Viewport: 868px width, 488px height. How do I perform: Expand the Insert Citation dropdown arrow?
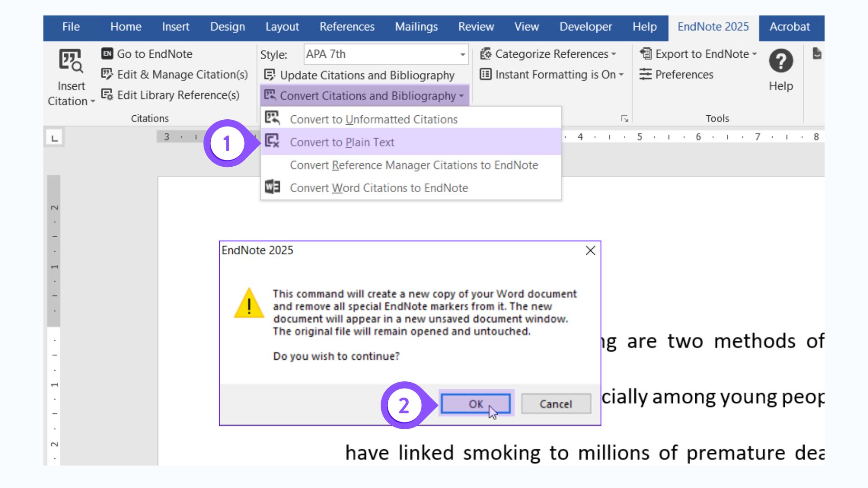click(92, 101)
